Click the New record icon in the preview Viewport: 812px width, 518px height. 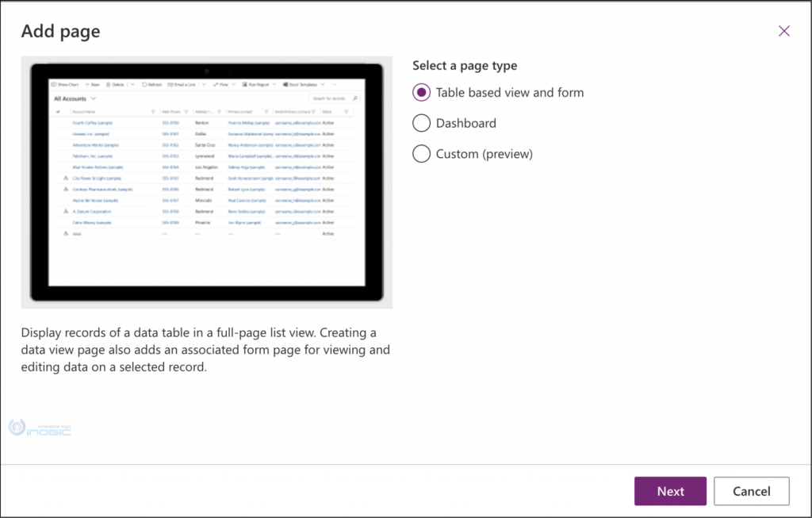click(x=86, y=83)
